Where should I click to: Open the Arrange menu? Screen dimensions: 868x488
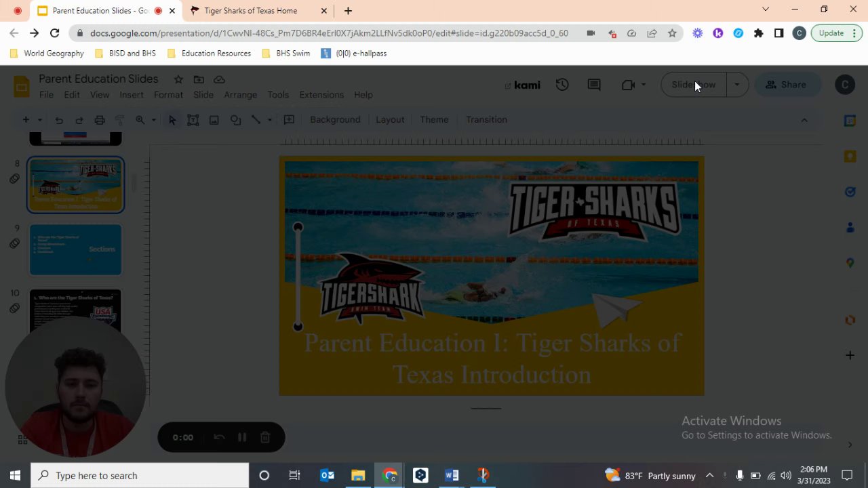241,95
